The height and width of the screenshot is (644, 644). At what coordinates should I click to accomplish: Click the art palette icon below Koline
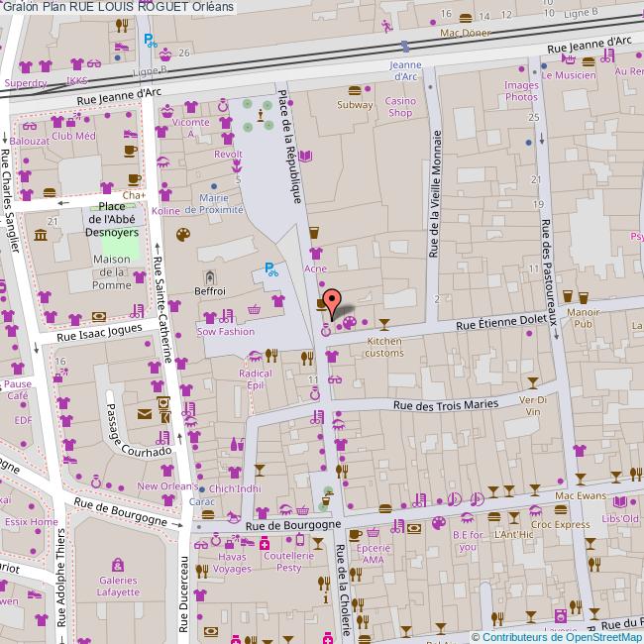tap(181, 234)
